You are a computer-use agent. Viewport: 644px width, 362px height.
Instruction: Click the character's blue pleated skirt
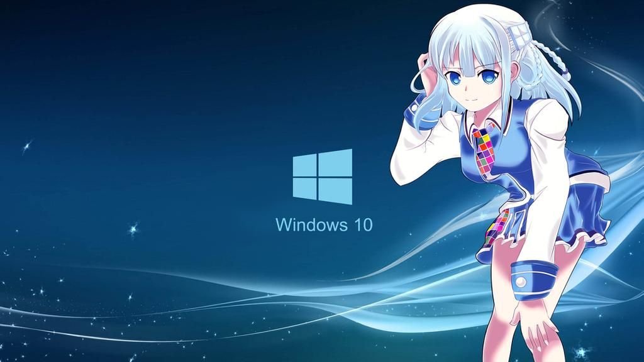click(x=566, y=220)
